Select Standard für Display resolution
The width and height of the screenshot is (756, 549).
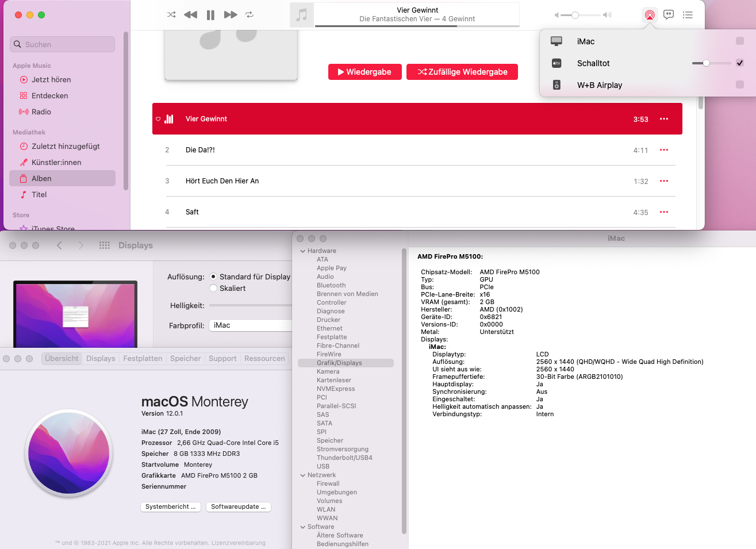(x=213, y=277)
